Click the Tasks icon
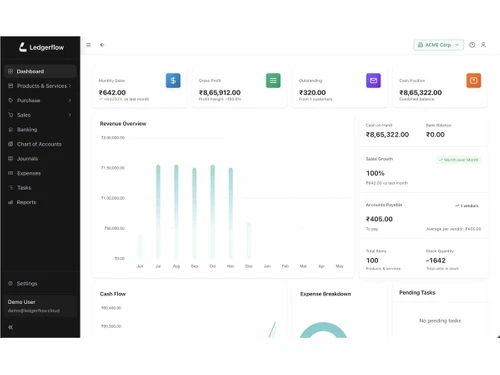 10,188
